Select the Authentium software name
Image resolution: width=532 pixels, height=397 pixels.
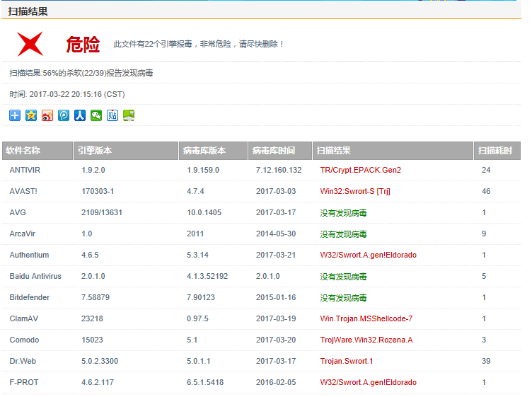pos(29,255)
